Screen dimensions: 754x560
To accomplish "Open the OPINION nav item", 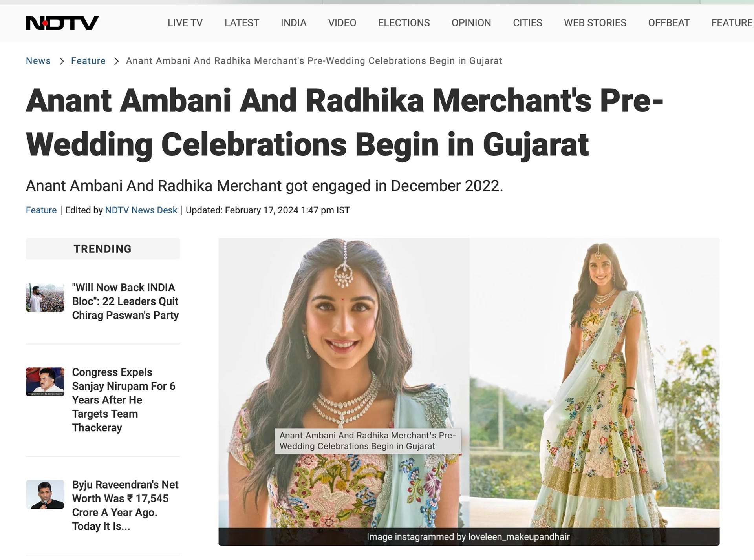I will [471, 23].
